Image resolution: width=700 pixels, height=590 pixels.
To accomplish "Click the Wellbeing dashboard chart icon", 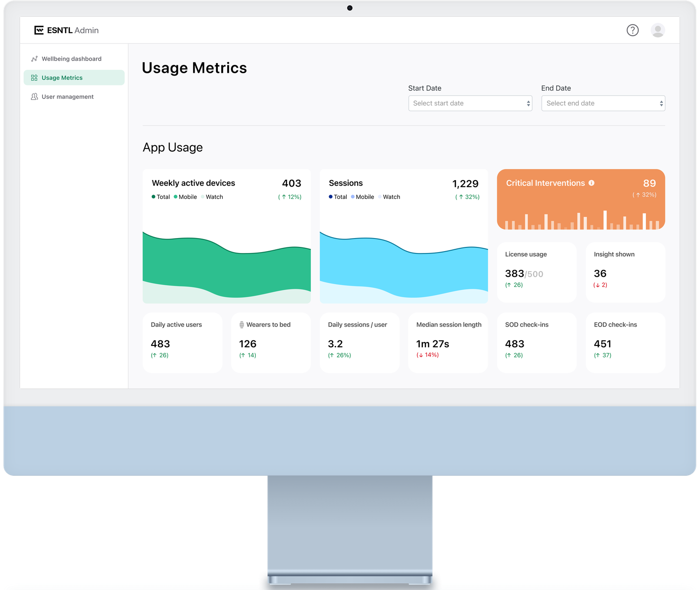I will [34, 59].
